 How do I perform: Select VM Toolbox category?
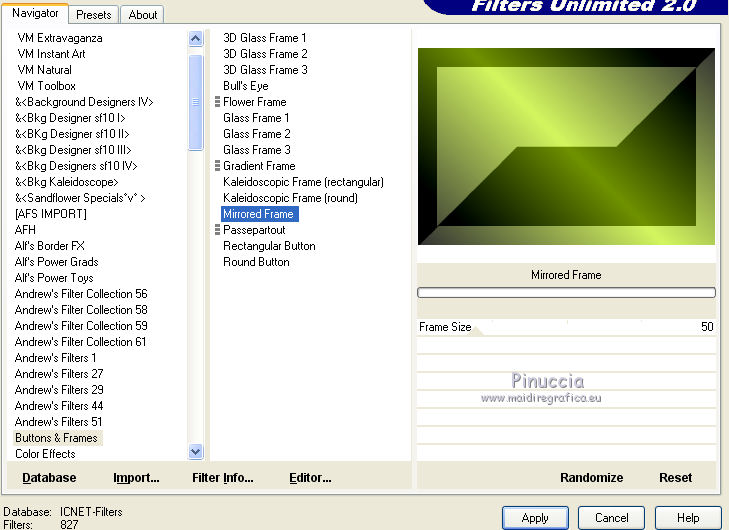(46, 86)
